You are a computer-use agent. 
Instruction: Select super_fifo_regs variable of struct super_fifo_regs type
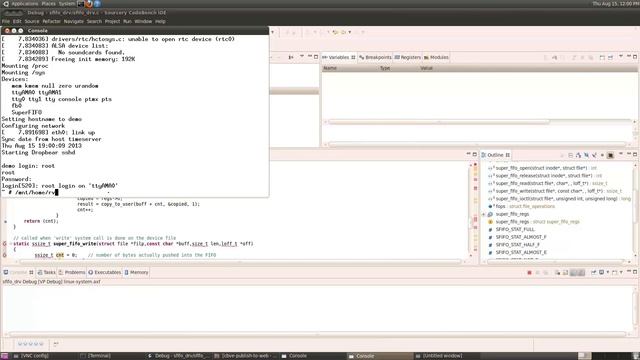(534, 222)
